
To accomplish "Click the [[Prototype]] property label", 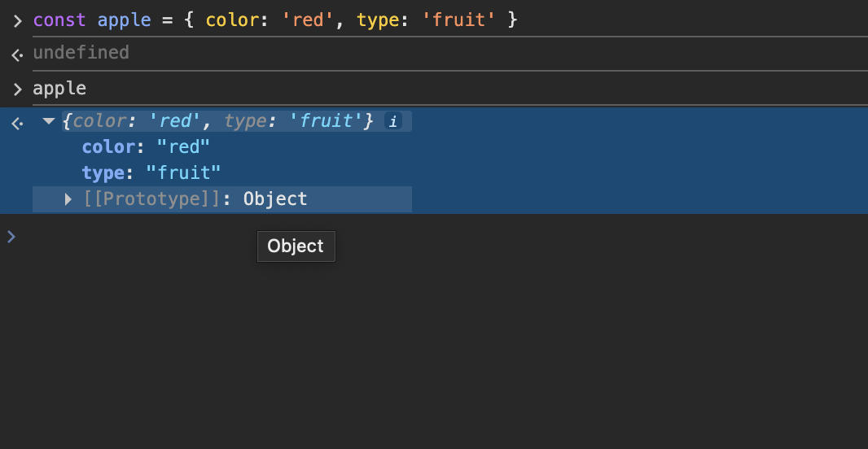I will pos(151,199).
